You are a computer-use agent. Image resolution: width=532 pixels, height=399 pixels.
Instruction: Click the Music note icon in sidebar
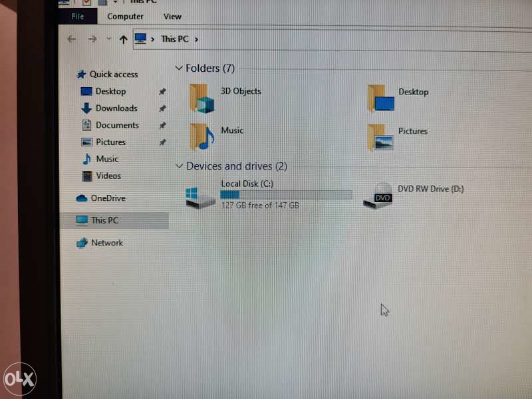pos(87,159)
